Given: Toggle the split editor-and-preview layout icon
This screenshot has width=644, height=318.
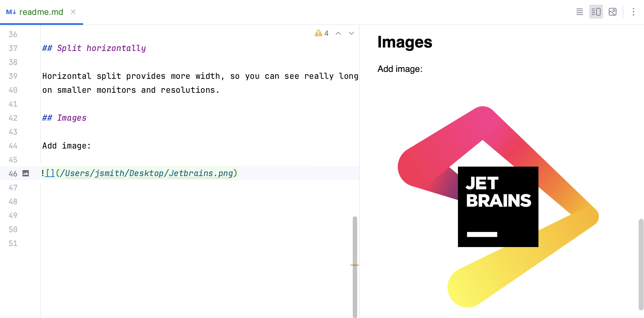Looking at the screenshot, I should [596, 12].
